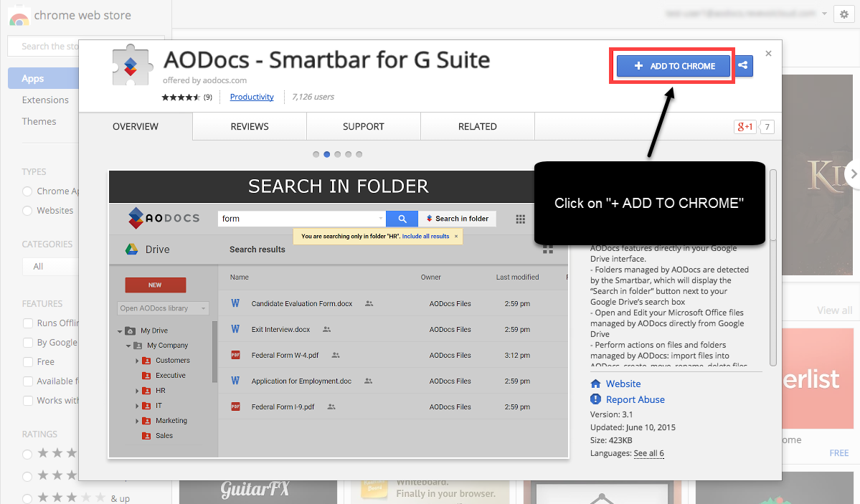Expand the Marketing folder
This screenshot has height=504, width=860.
(x=137, y=421)
